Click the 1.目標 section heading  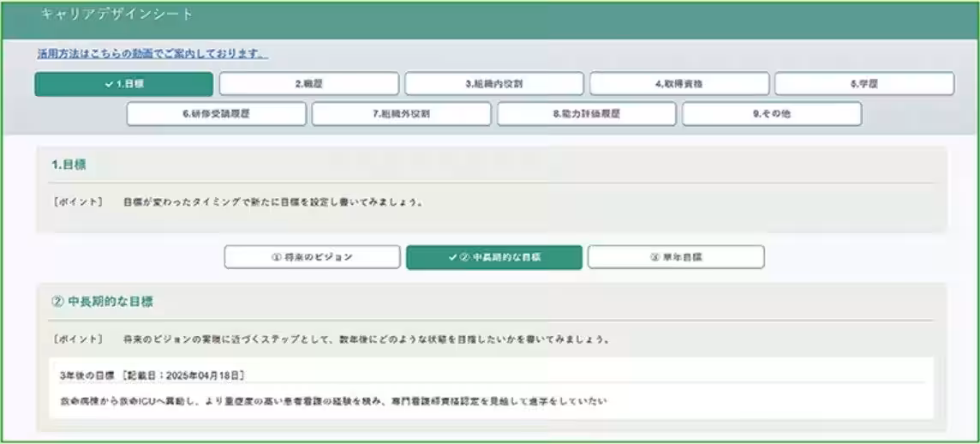[69, 165]
